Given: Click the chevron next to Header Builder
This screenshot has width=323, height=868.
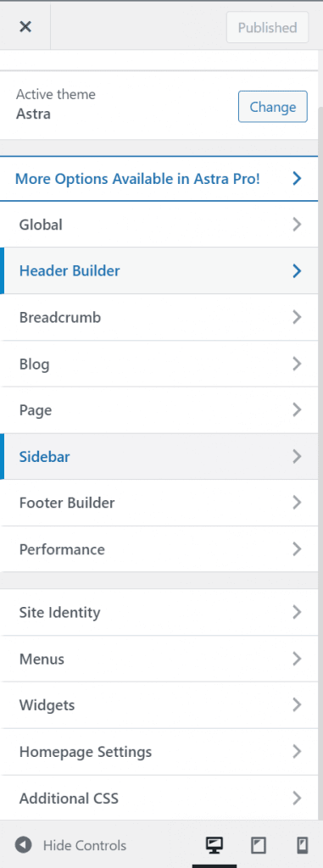Looking at the screenshot, I should tap(297, 270).
